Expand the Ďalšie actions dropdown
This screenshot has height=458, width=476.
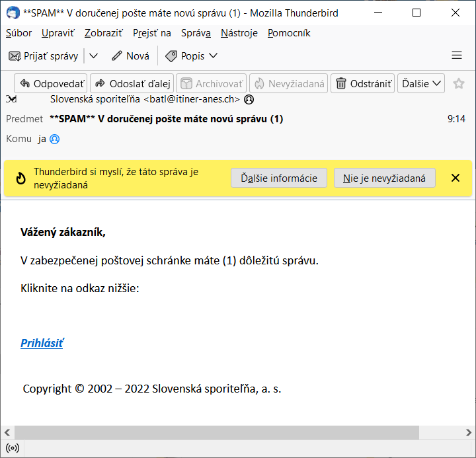point(421,84)
